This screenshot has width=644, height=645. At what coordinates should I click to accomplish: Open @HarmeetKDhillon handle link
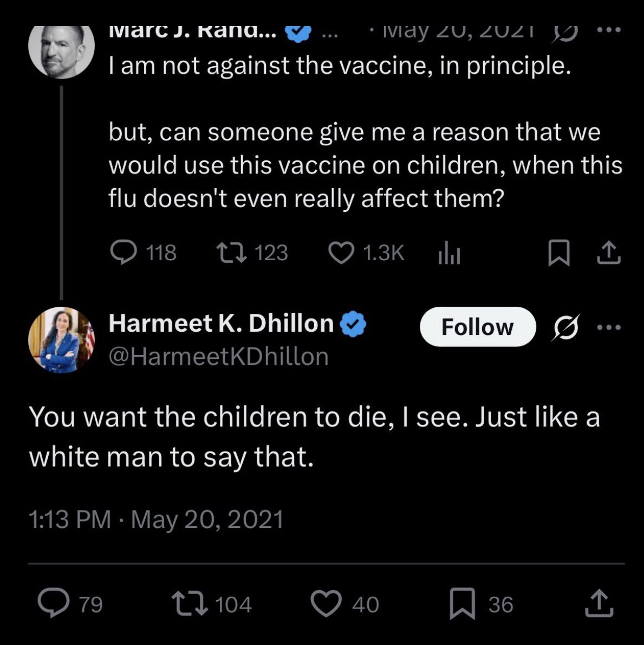pos(219,356)
